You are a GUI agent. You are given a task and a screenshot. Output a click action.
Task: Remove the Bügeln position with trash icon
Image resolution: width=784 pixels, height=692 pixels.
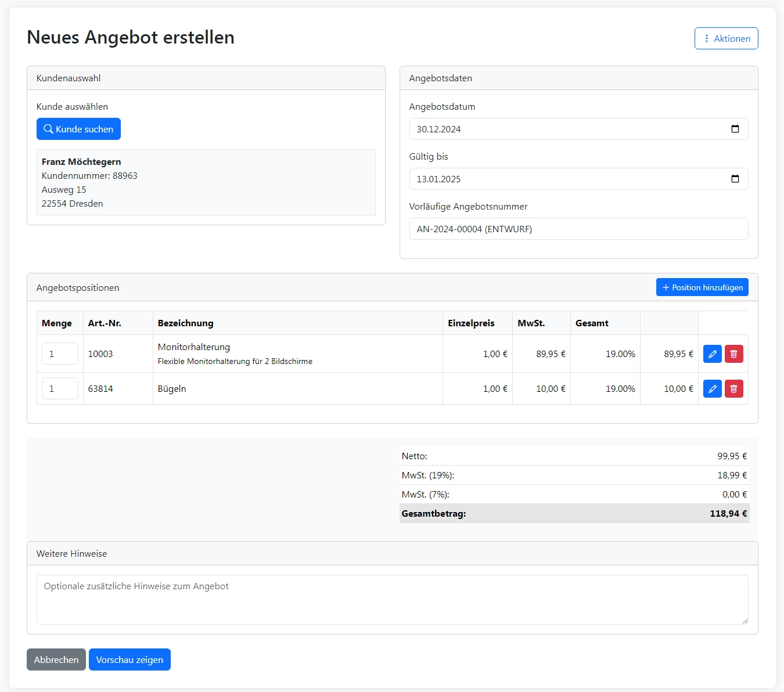[733, 389]
